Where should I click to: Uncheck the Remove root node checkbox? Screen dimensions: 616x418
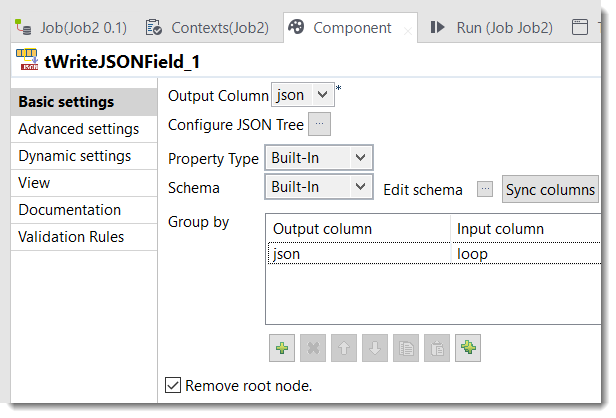tap(173, 385)
